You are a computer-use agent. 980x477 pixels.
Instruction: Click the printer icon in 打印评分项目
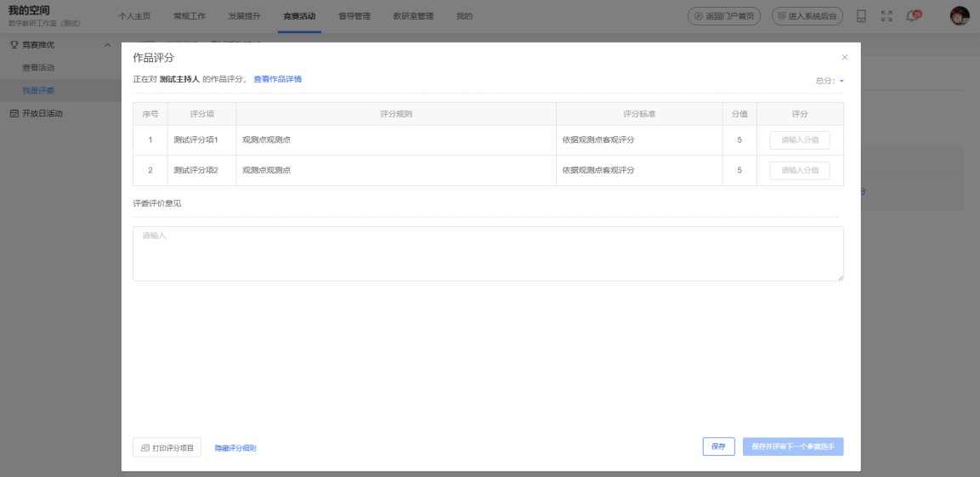coord(145,447)
